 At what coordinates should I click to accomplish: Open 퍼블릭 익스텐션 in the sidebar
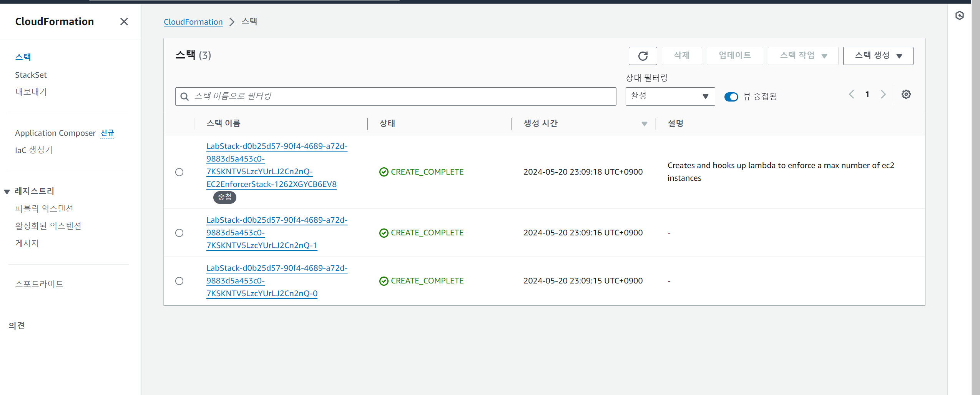44,208
